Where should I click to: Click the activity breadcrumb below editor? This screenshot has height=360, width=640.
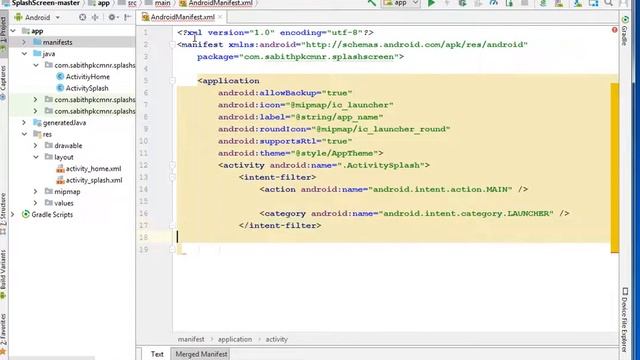pyautogui.click(x=276, y=339)
